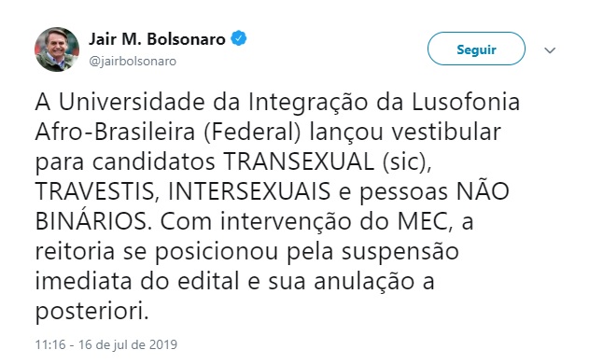Follow the account with the Seguir button
The image size is (589, 364).
(476, 49)
